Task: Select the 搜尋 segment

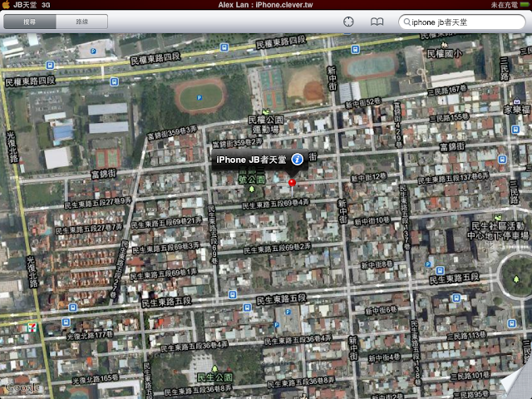Action: pyautogui.click(x=30, y=22)
